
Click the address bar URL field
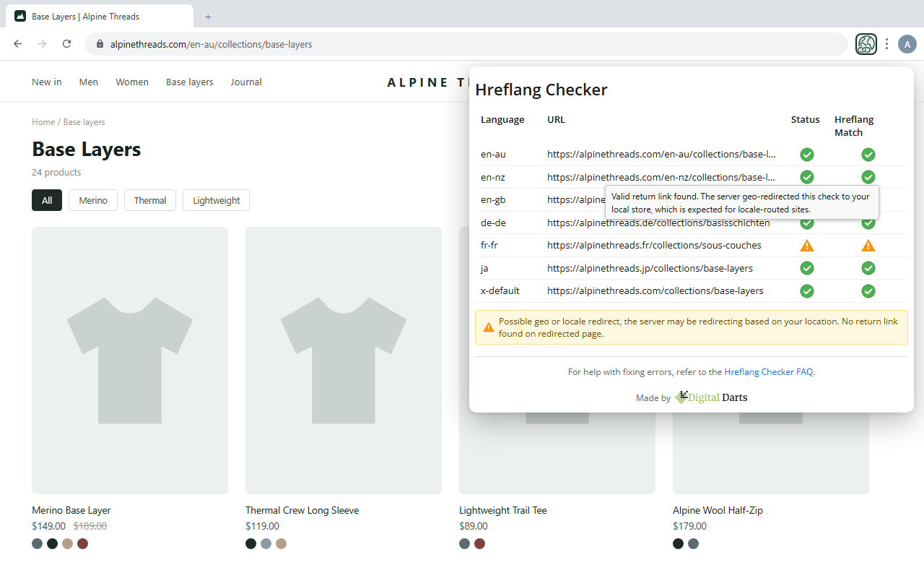coord(466,44)
